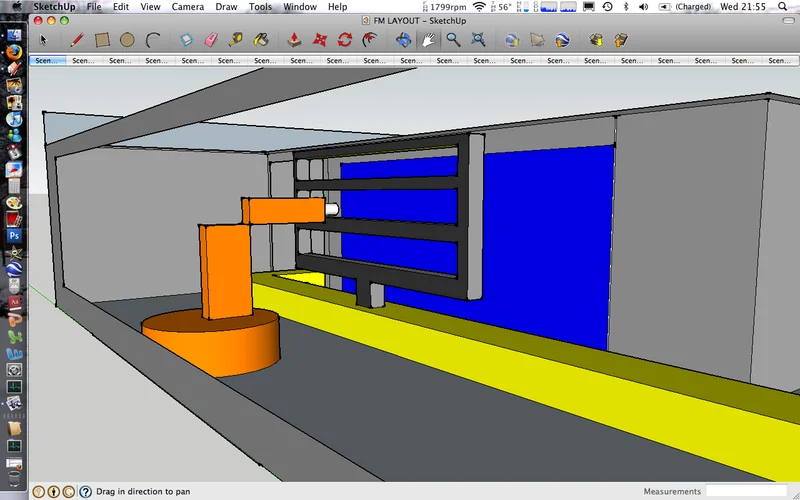Choose the Rectangle drawing tool
800x500 pixels.
pos(102,40)
